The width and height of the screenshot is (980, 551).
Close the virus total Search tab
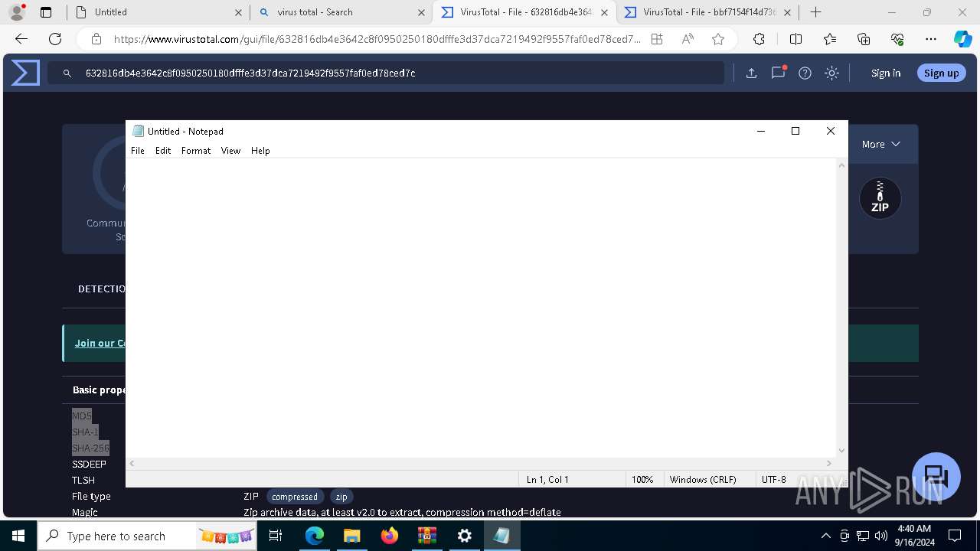[421, 12]
